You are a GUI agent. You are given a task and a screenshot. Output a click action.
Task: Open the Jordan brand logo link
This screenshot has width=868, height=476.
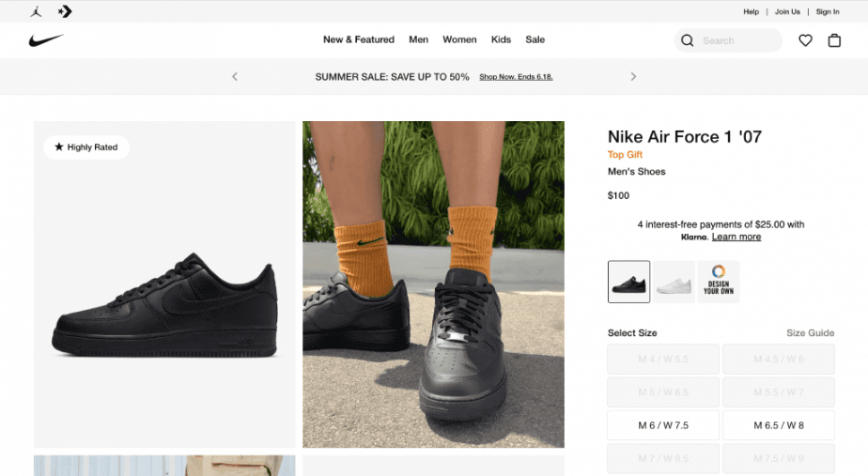[36, 11]
